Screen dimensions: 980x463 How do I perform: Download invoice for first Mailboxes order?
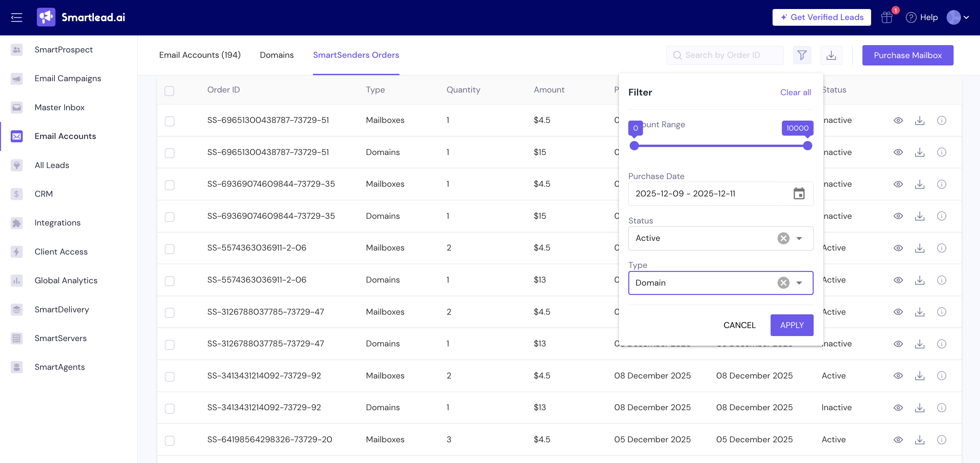click(920, 120)
